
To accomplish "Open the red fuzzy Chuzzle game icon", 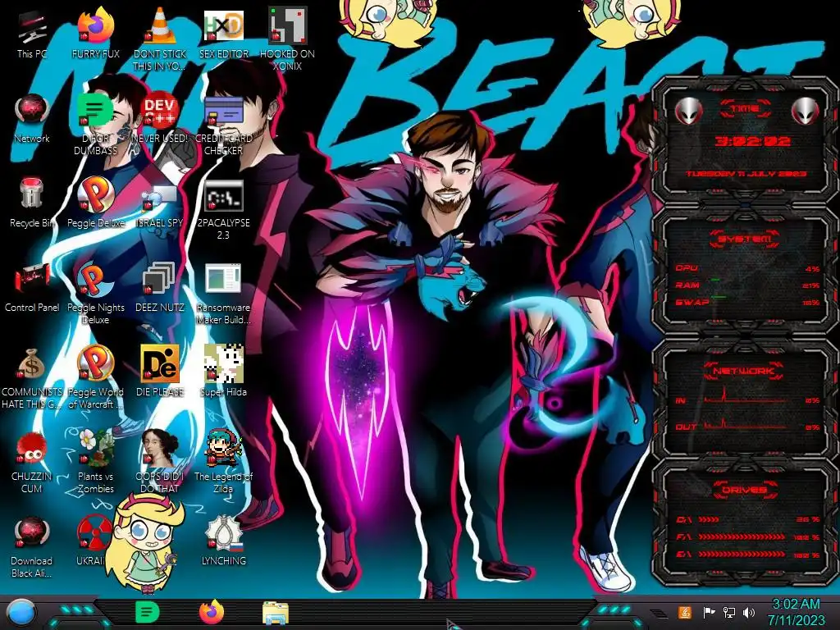I will [32, 462].
